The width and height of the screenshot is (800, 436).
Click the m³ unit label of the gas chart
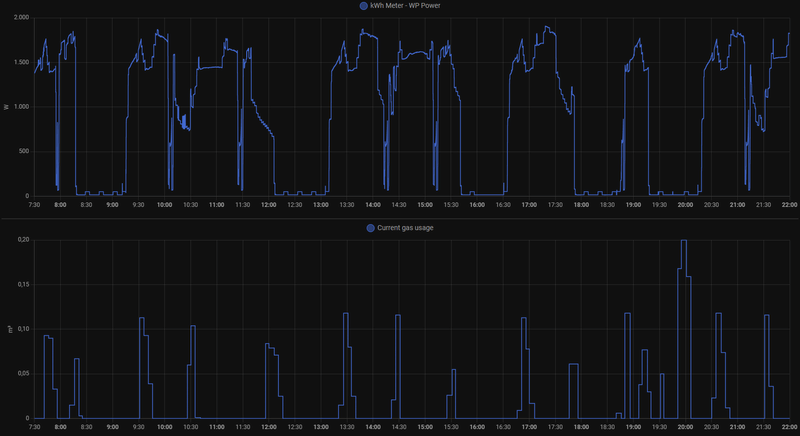click(10, 329)
